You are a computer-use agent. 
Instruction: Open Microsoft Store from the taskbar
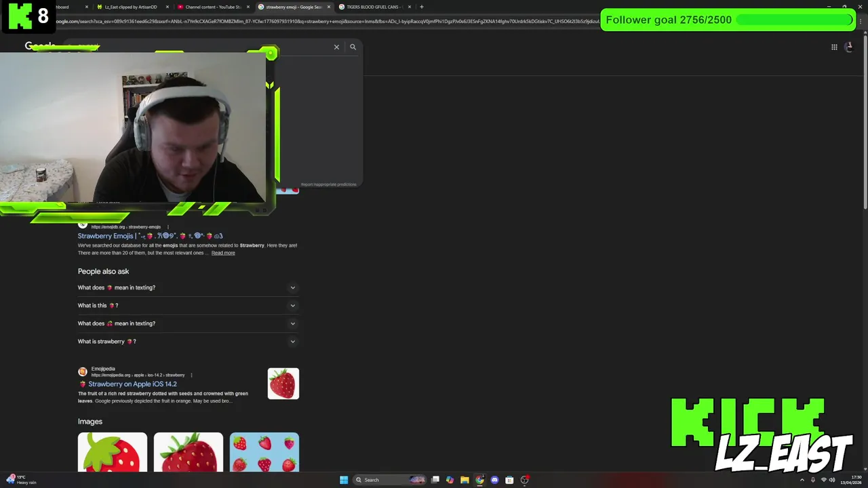click(x=509, y=480)
